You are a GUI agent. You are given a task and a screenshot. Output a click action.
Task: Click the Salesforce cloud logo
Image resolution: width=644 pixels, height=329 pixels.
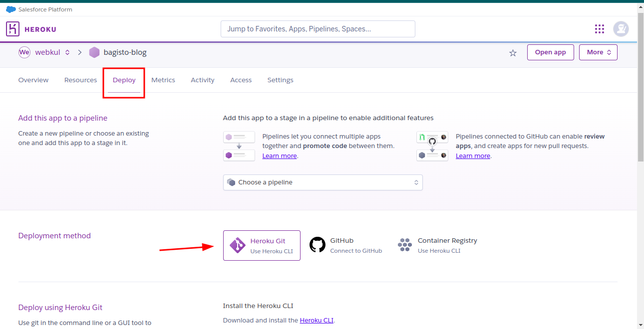pyautogui.click(x=10, y=9)
